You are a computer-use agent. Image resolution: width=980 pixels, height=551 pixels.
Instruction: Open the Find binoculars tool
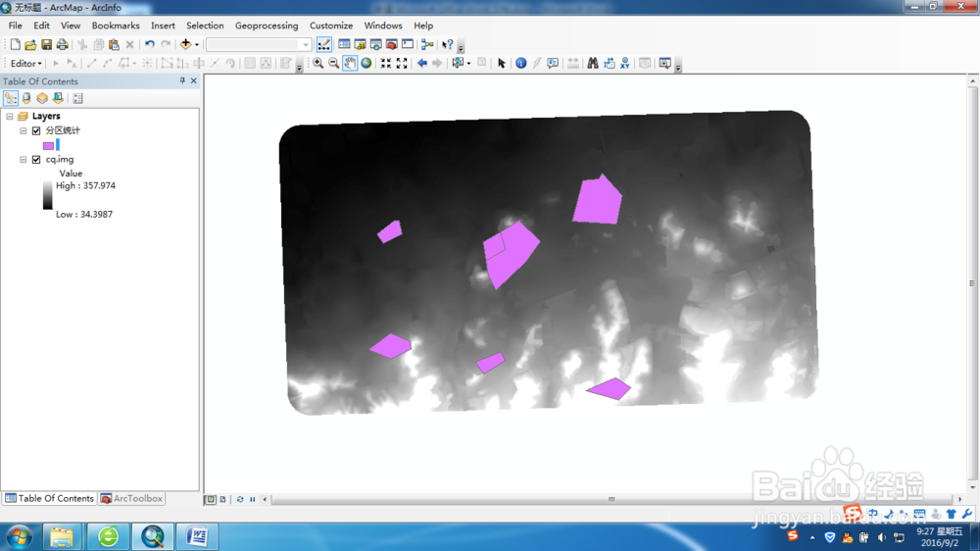pyautogui.click(x=593, y=63)
